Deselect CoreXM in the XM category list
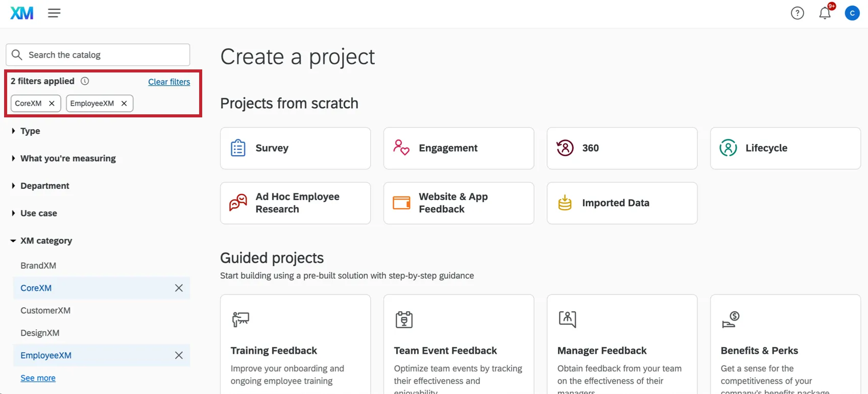The height and width of the screenshot is (394, 868). 179,288
